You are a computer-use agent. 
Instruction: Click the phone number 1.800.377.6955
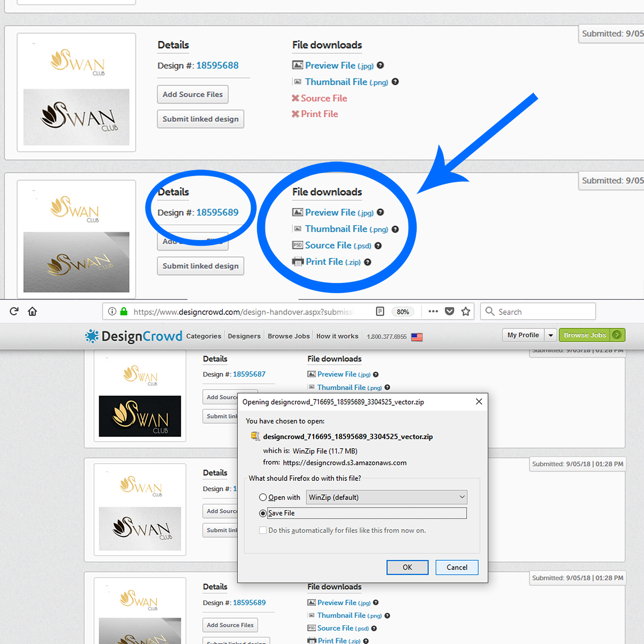pos(386,337)
